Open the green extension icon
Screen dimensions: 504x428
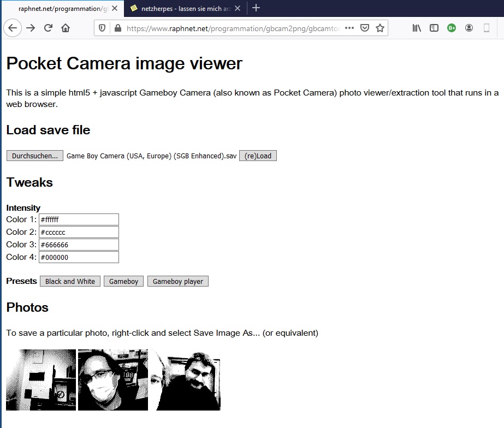pyautogui.click(x=452, y=28)
